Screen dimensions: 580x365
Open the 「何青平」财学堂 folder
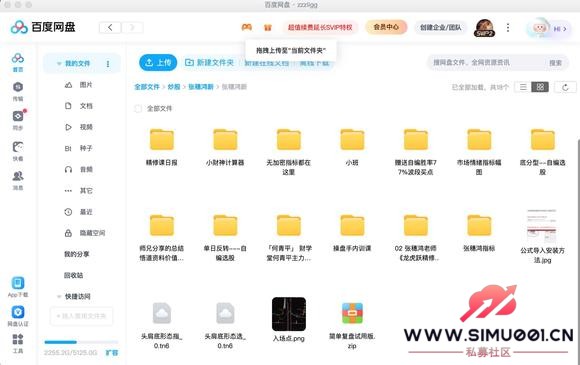[289, 238]
